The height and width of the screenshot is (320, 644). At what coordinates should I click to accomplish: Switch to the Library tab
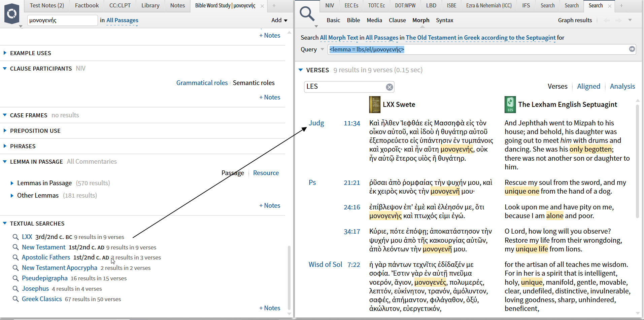(x=150, y=6)
